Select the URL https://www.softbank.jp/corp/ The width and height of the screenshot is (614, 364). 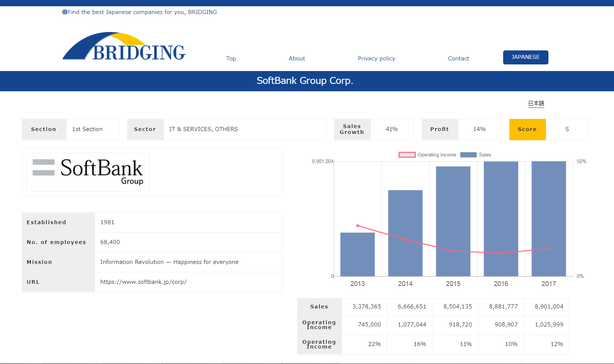143,282
